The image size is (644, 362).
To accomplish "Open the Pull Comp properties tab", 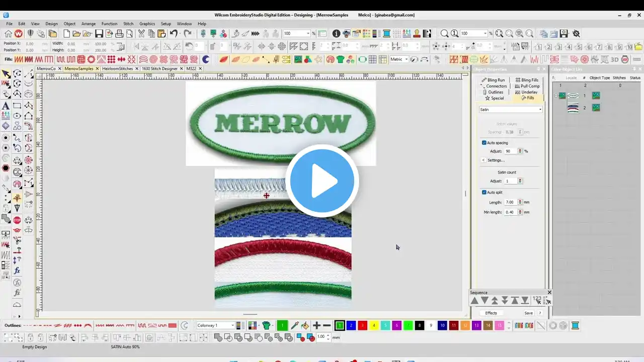I will 527,86.
